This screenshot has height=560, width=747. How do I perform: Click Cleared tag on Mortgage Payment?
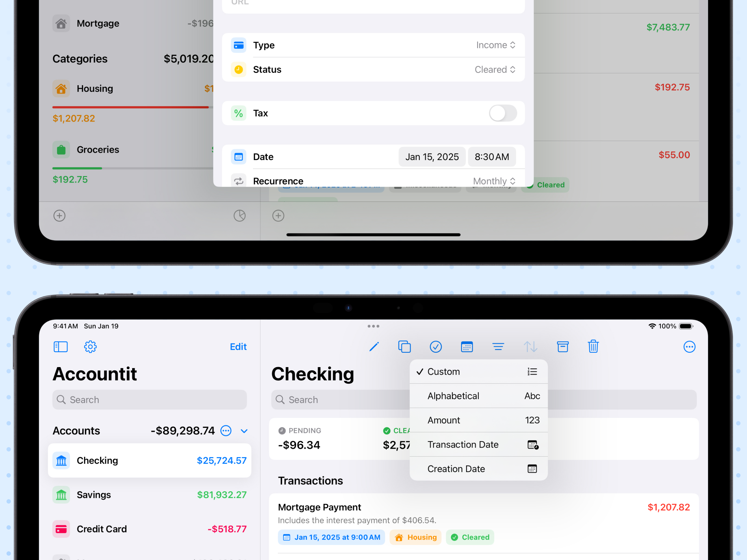pyautogui.click(x=470, y=537)
